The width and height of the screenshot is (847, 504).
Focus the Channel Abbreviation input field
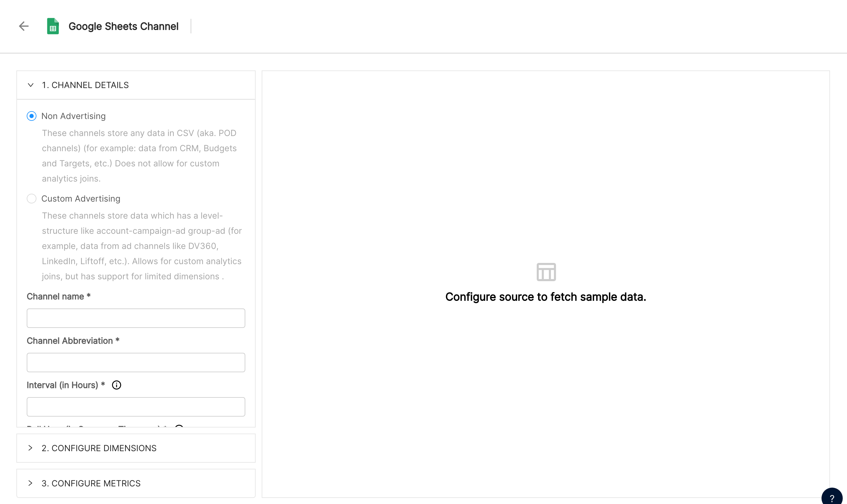coord(136,363)
